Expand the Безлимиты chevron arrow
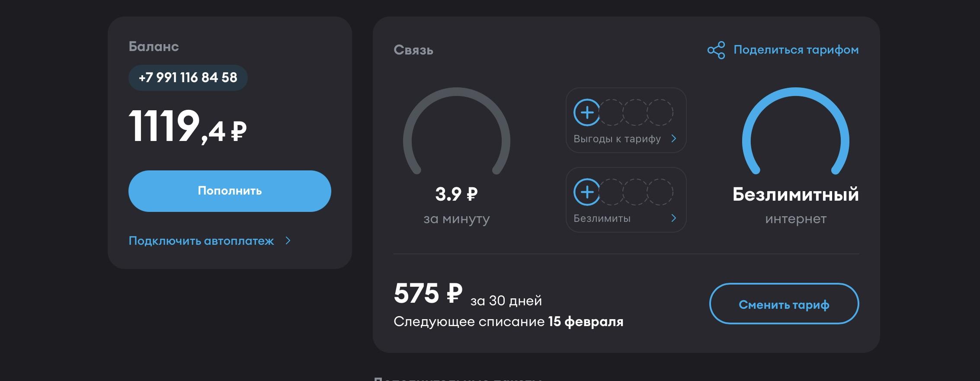The height and width of the screenshot is (381, 980). 673,218
